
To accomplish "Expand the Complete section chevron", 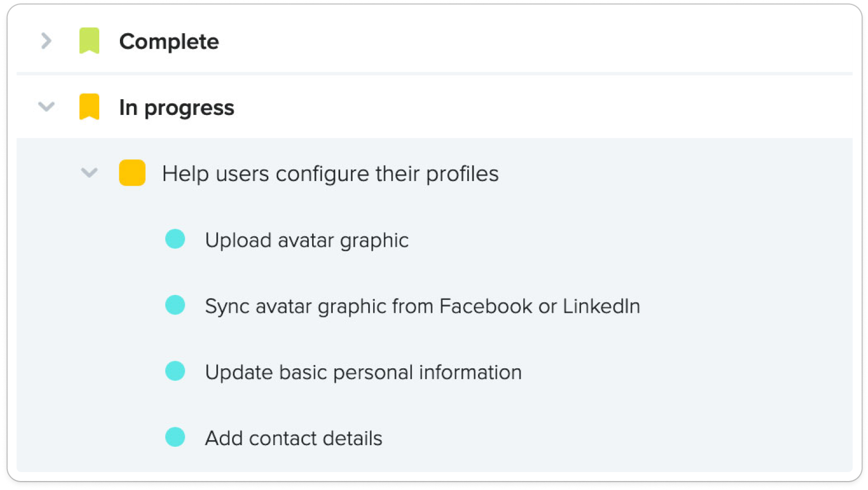I will [x=47, y=41].
